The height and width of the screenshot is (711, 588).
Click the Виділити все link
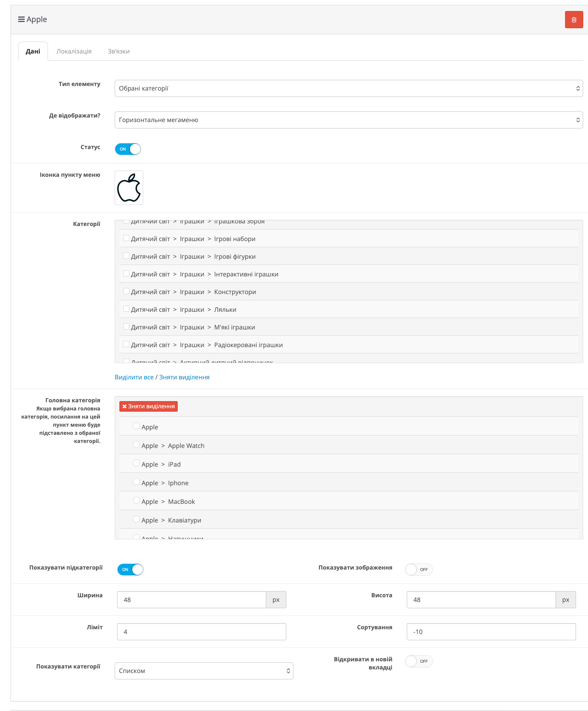pyautogui.click(x=134, y=377)
